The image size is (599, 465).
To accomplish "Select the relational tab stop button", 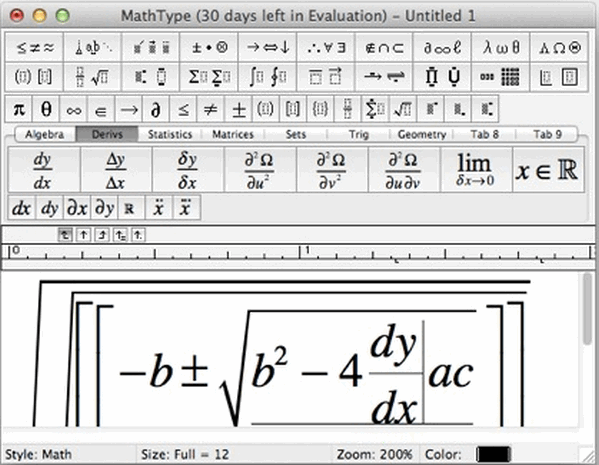I will point(120,235).
